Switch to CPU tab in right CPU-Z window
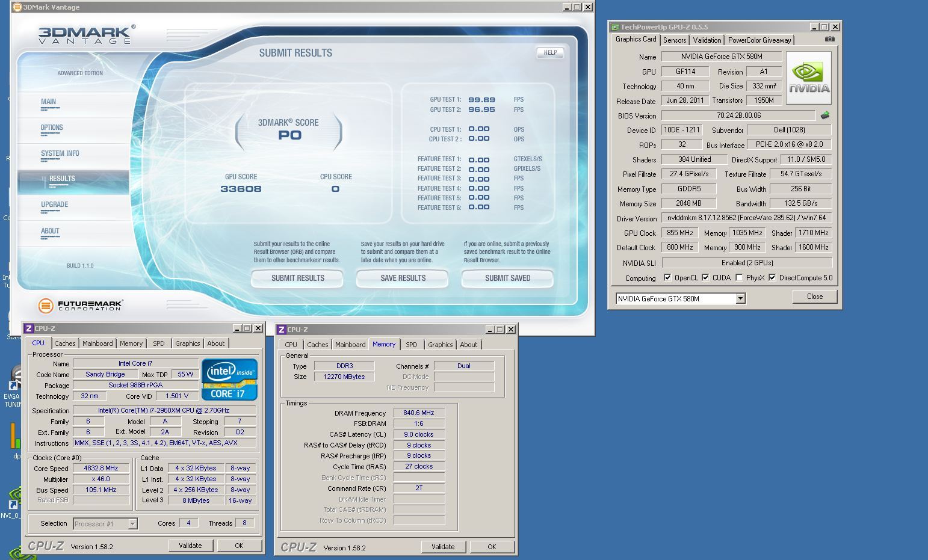This screenshot has height=560, width=928. (x=291, y=345)
